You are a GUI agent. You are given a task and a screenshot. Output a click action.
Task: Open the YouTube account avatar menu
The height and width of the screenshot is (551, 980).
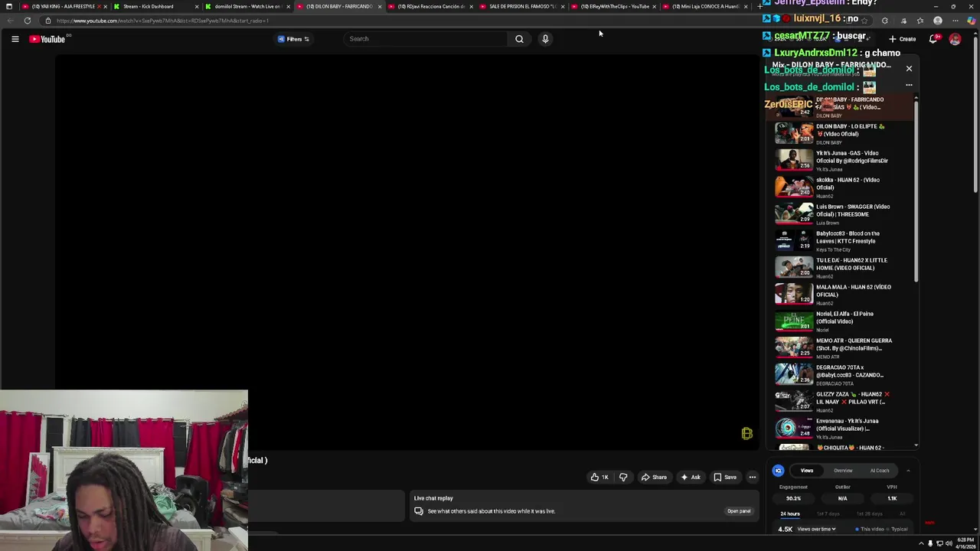point(955,39)
